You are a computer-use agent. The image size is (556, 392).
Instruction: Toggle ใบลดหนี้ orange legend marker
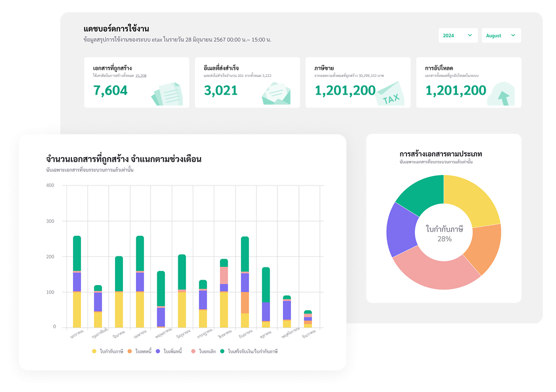[130, 352]
